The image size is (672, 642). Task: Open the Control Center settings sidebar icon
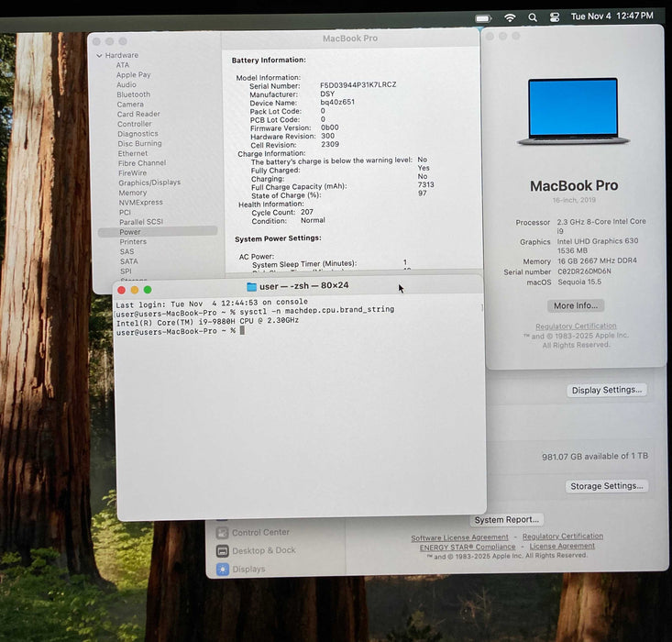click(x=222, y=533)
